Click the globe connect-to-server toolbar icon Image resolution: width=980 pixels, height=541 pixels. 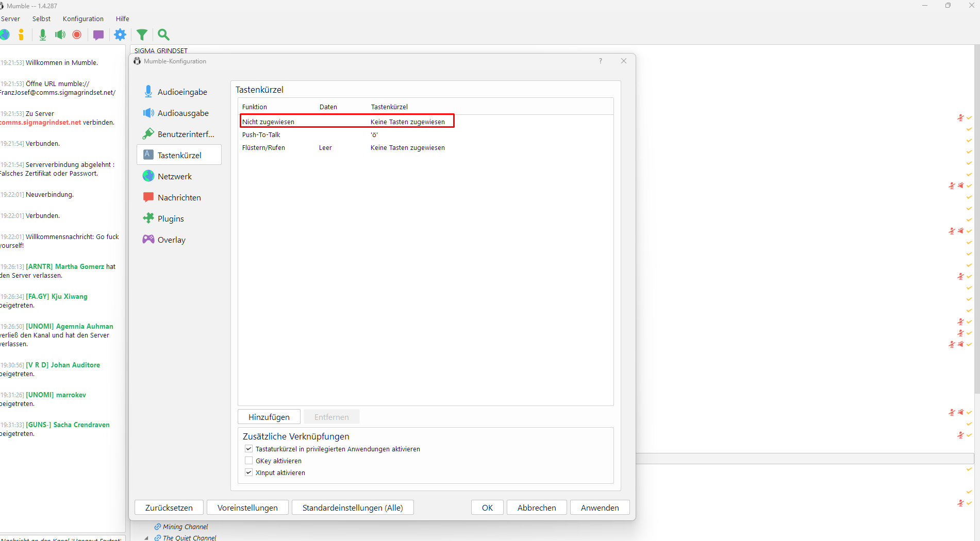pos(5,35)
